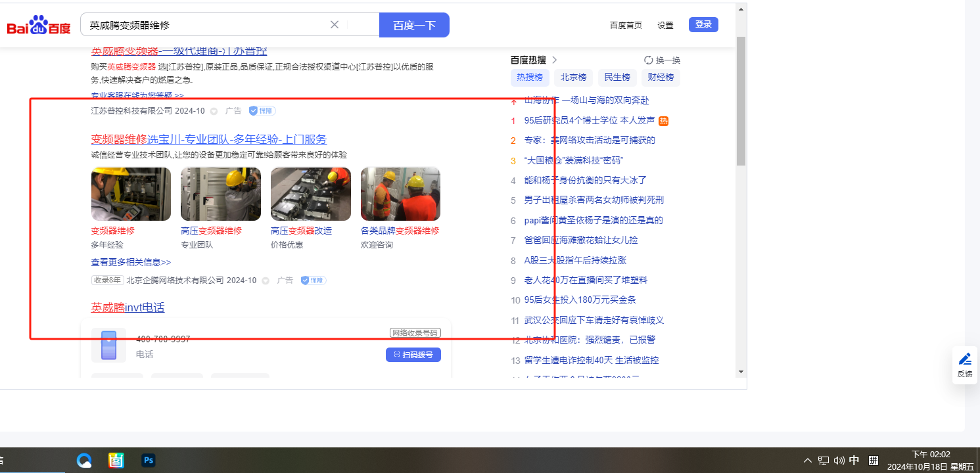The image size is (980, 473).
Task: Click the phone icon in the invt电话 card
Action: [108, 345]
